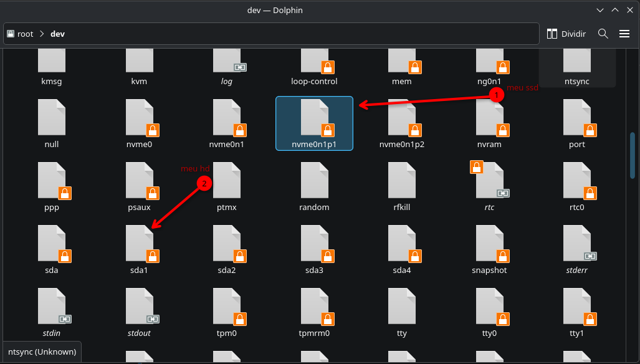Select the sda3 partition file

(x=314, y=249)
